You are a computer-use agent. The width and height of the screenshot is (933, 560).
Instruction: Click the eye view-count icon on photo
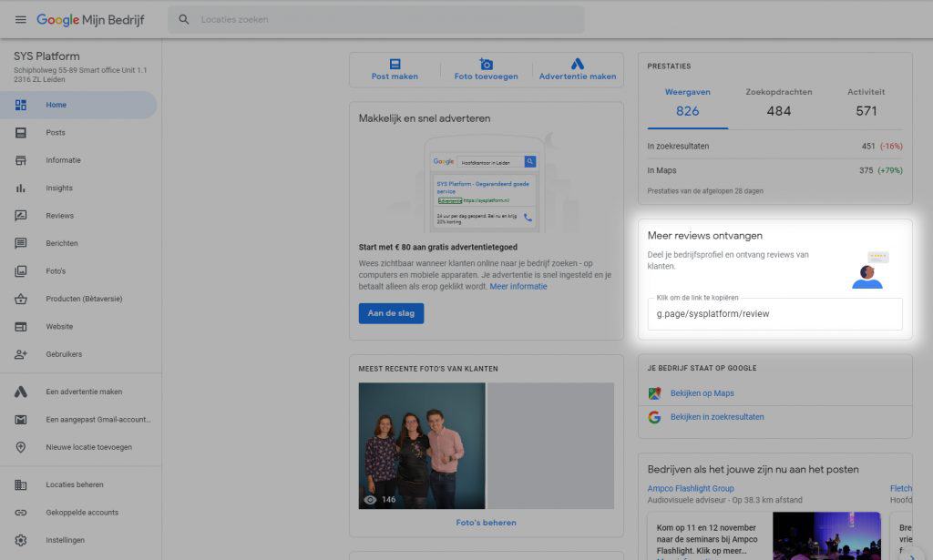pos(370,500)
